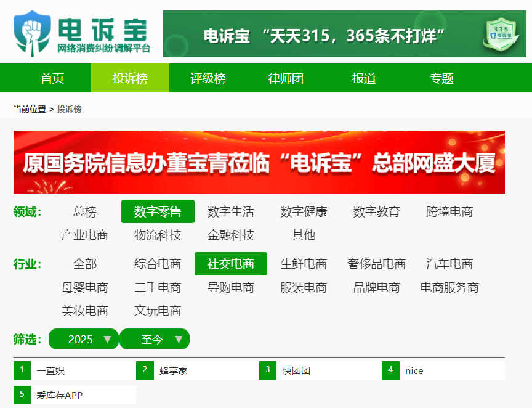Screen dimensions: 532x408
Task: Select 其他 field filter
Action: pyautogui.click(x=304, y=235)
